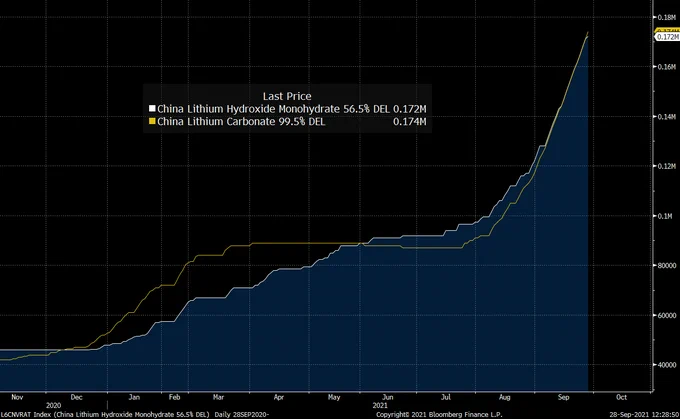Click the 0.172M value in the legend
Image resolution: width=680 pixels, height=419 pixels.
coord(409,109)
